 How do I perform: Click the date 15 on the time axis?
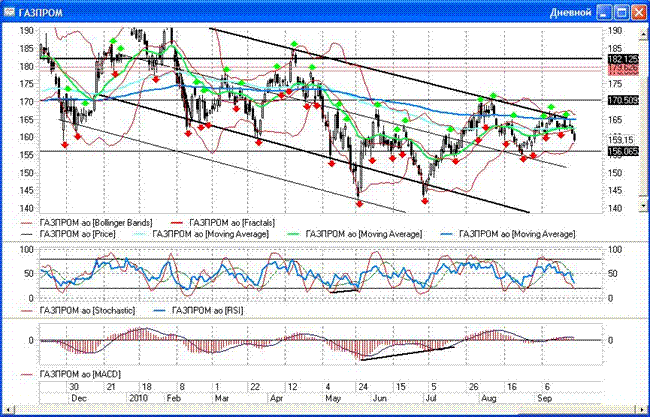click(401, 387)
